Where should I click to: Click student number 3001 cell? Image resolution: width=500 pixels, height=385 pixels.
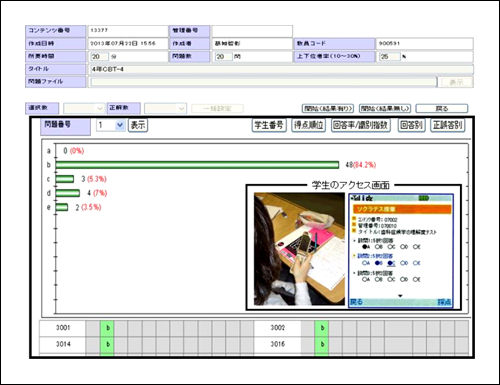pyautogui.click(x=63, y=328)
